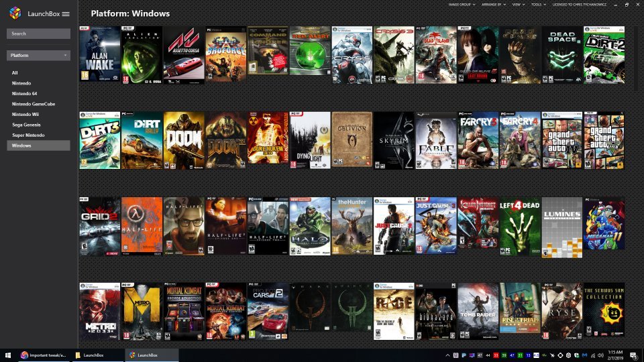Screen dimensions: 644x362
Task: Select the Metro 2033 game cover
Action: coord(100,311)
